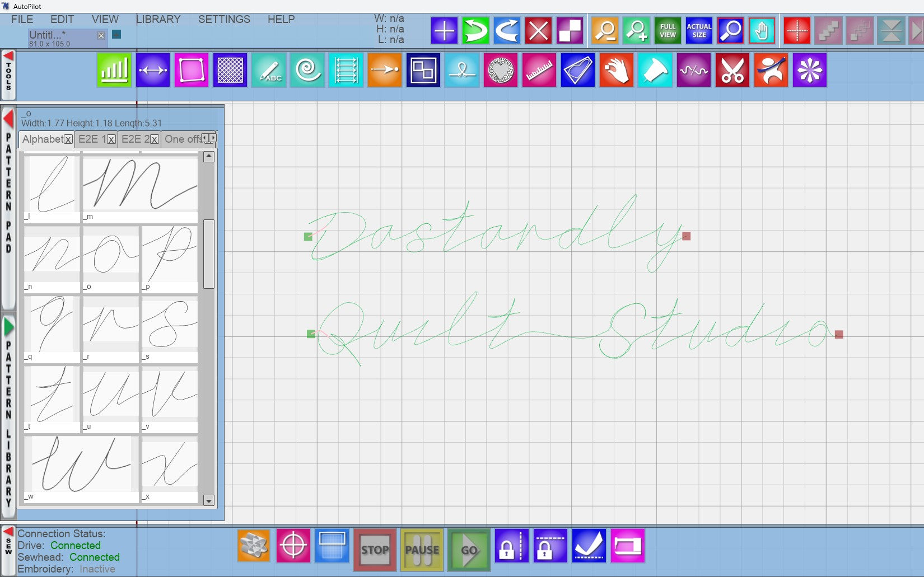
Task: Toggle the horizontal lock button
Action: [550, 546]
